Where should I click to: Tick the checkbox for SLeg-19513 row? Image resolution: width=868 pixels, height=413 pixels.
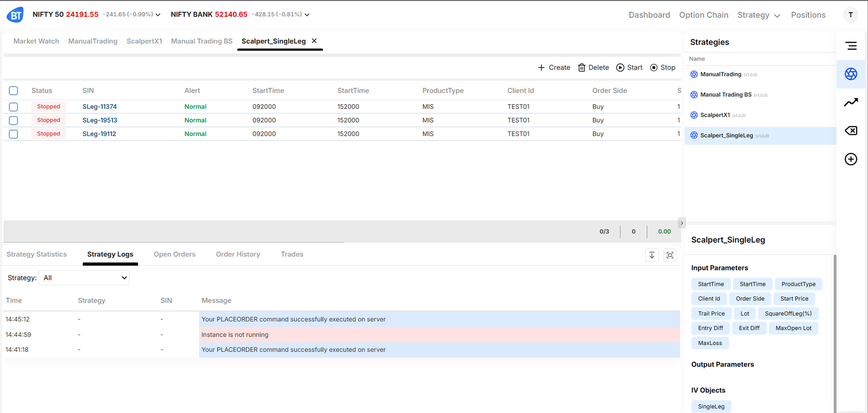click(13, 120)
